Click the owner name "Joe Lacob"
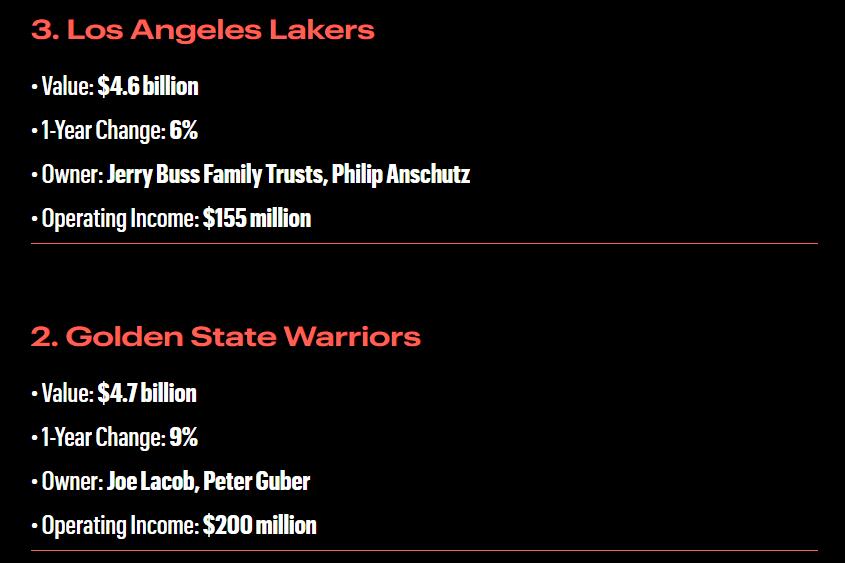This screenshot has width=845, height=563. point(153,482)
